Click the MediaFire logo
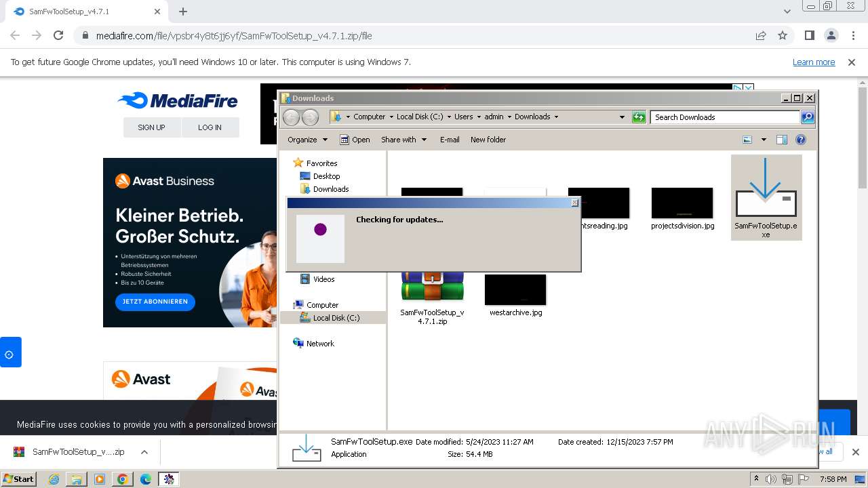 pos(178,101)
